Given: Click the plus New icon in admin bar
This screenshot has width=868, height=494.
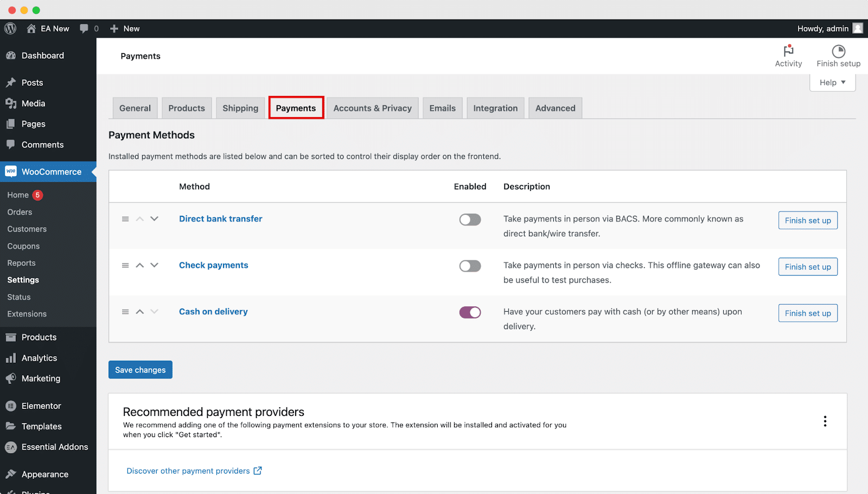Looking at the screenshot, I should [114, 28].
